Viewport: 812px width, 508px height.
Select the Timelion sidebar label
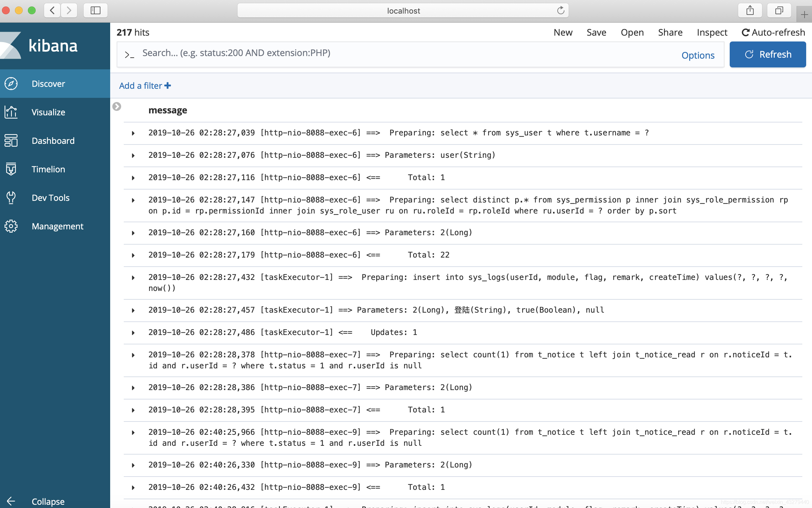(x=48, y=169)
